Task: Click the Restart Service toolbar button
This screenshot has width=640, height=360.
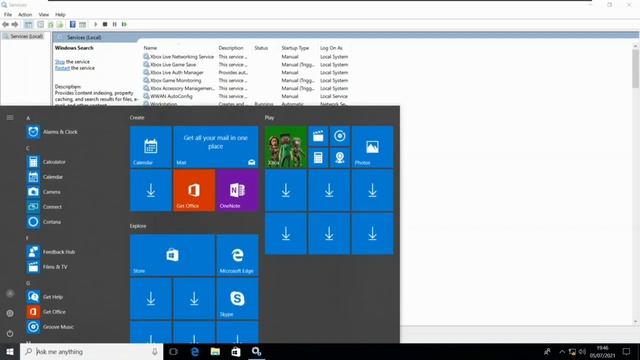Action: pos(124,24)
